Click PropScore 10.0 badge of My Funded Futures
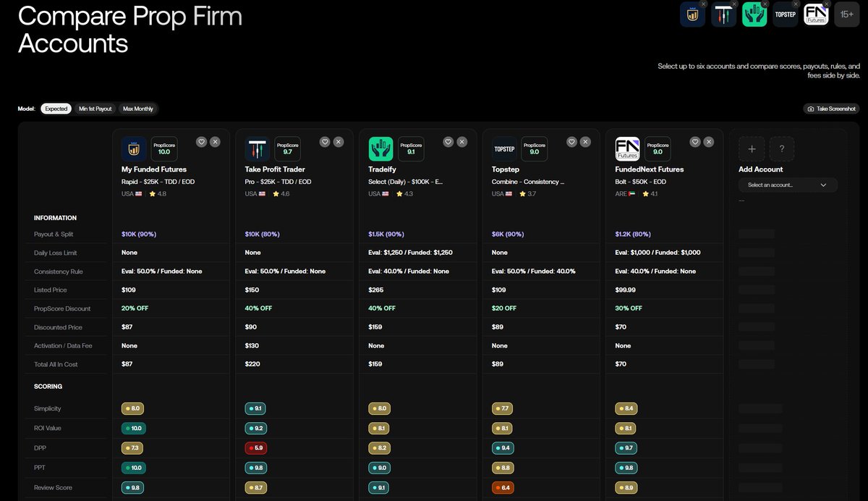Screen dimensions: 868x501 164,149
